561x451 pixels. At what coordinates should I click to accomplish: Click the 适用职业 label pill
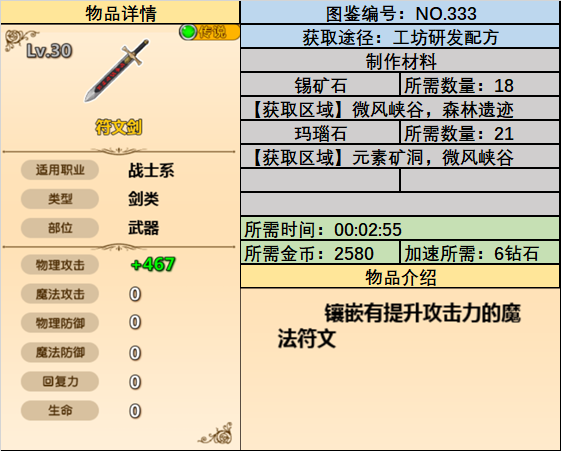pos(60,170)
